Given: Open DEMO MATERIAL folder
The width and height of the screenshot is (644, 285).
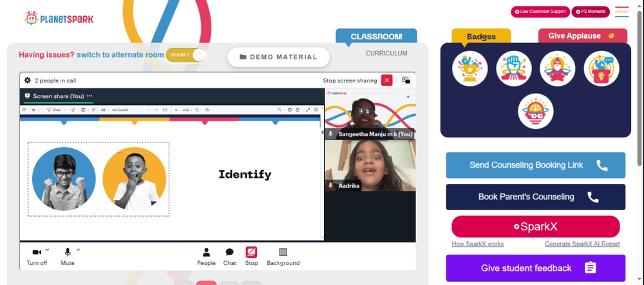Looking at the screenshot, I should (278, 57).
